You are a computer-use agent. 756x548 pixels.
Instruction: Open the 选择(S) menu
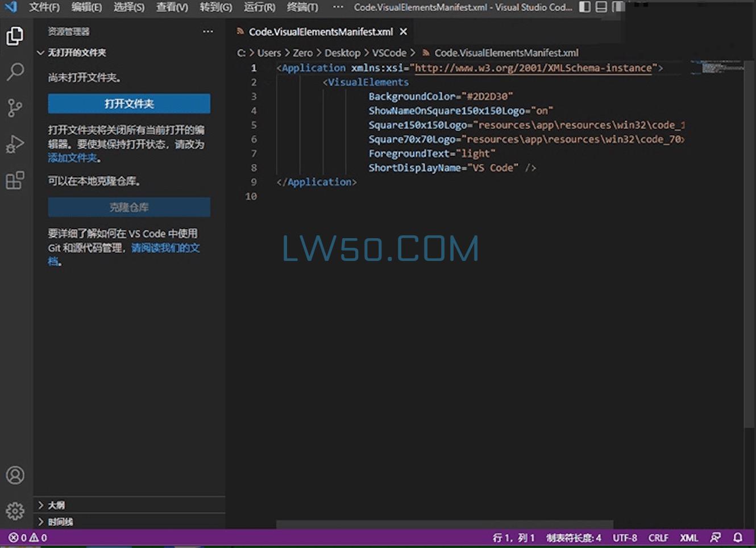(128, 7)
